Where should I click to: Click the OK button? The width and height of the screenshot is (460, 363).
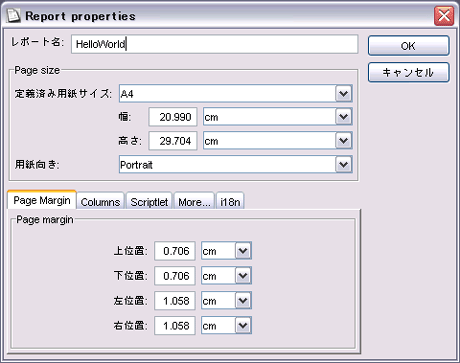click(x=409, y=46)
